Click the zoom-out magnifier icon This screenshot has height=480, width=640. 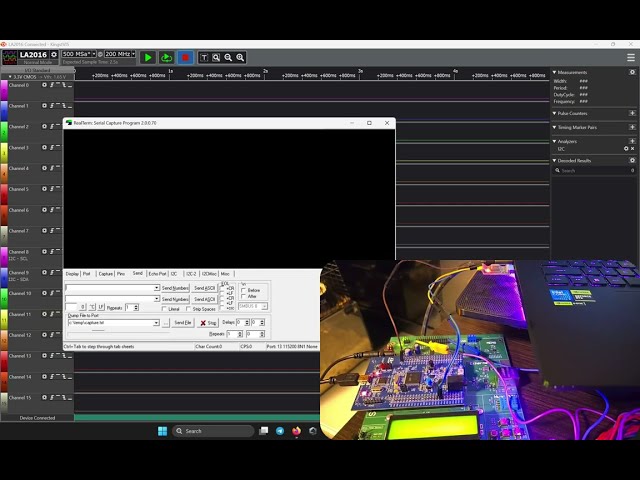coord(228,58)
